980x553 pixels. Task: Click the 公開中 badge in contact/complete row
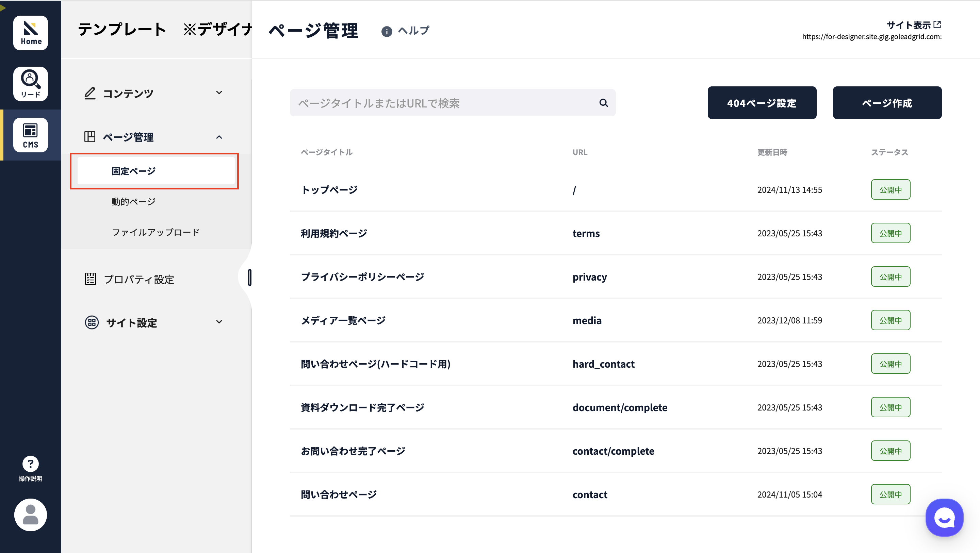click(891, 451)
